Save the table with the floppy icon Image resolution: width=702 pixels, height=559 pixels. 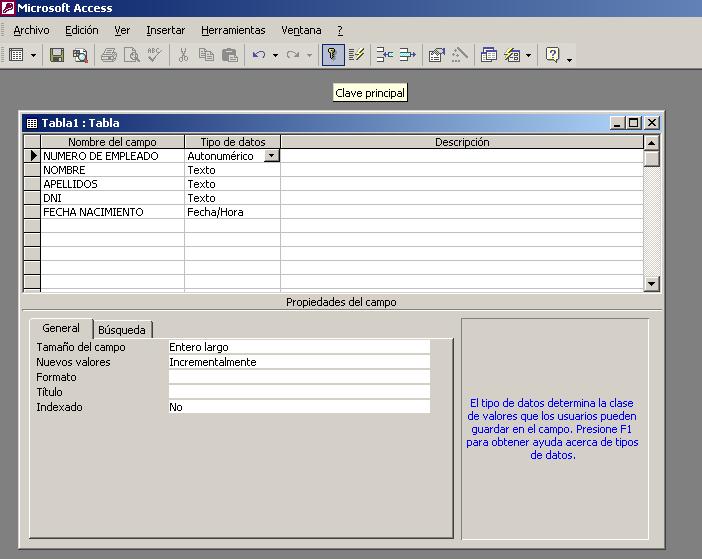click(57, 55)
